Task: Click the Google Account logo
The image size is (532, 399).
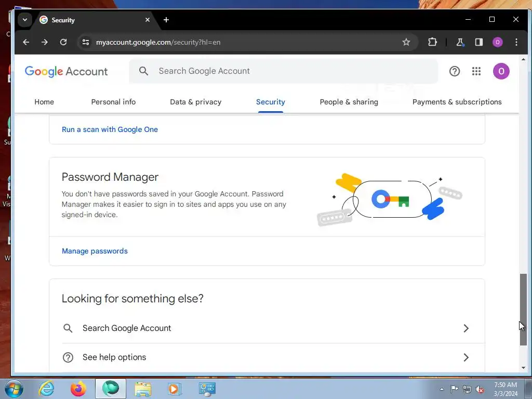Action: pos(66,72)
